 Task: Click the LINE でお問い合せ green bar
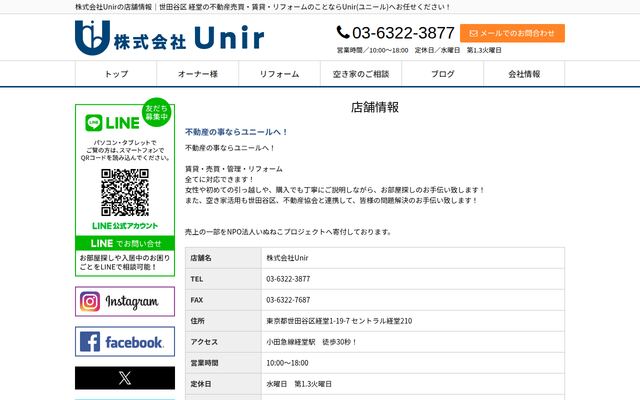125,243
